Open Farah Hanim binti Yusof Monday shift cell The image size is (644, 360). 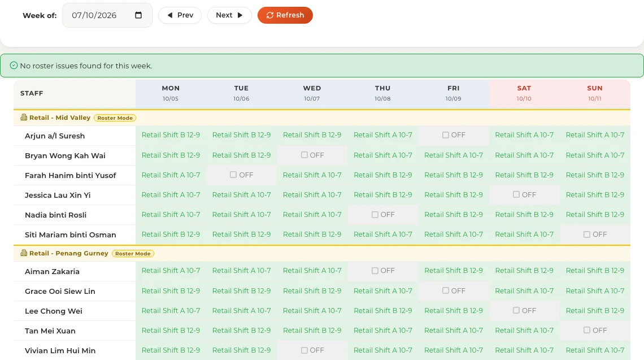(171, 175)
